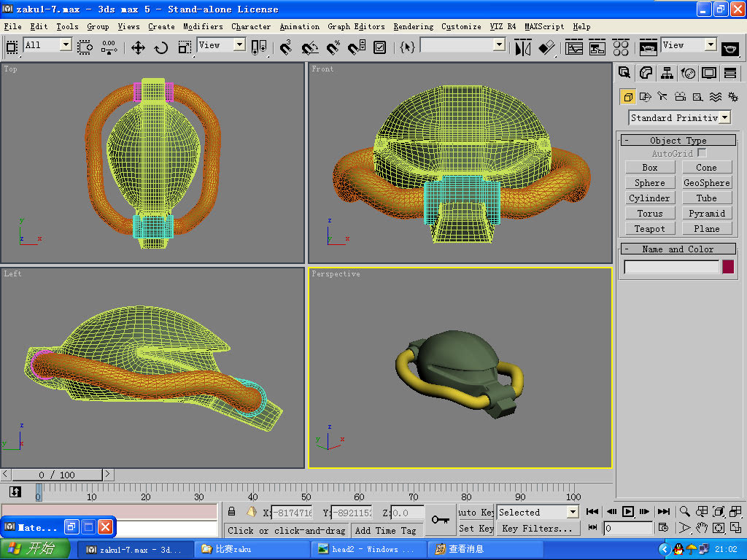Screen dimensions: 747x560
Task: Switch to the head2 Windows taskbar item
Action: pos(368,549)
